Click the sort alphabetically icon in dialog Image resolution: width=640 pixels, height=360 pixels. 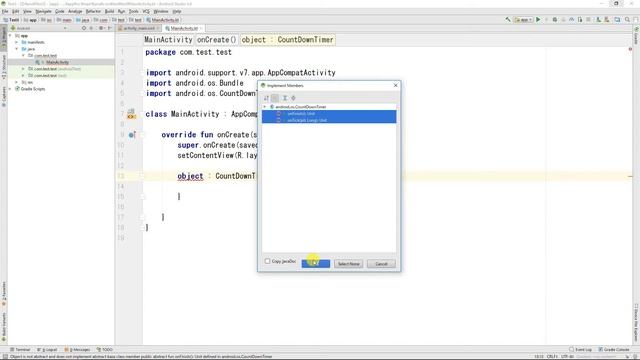click(x=266, y=98)
